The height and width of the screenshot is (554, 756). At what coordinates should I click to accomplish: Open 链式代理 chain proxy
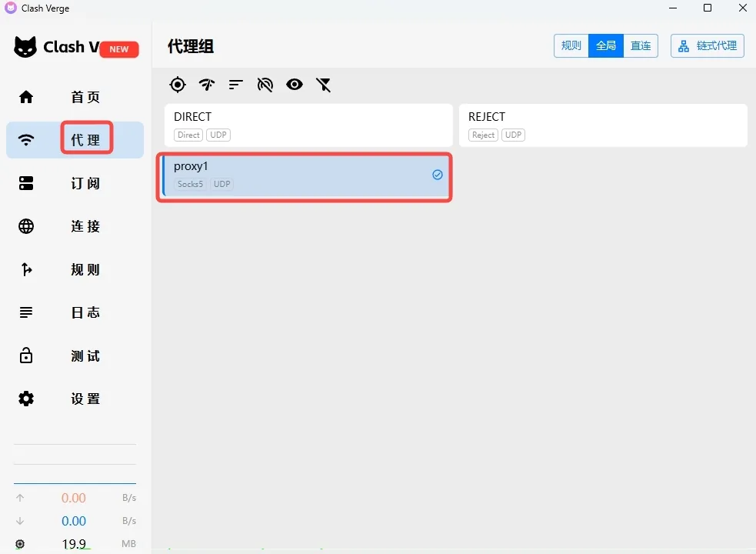click(708, 46)
